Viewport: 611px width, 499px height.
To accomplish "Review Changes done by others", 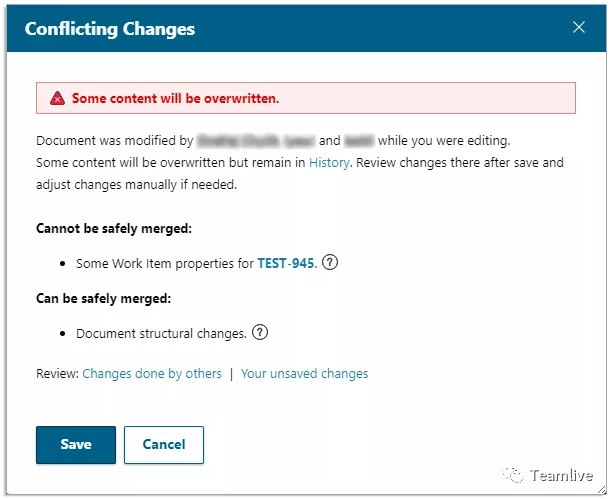I will point(152,374).
